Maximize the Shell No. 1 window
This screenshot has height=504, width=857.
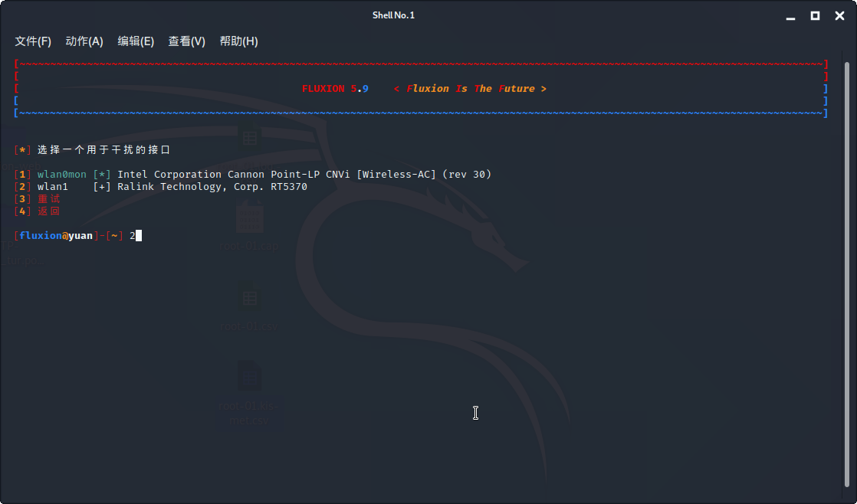click(815, 16)
